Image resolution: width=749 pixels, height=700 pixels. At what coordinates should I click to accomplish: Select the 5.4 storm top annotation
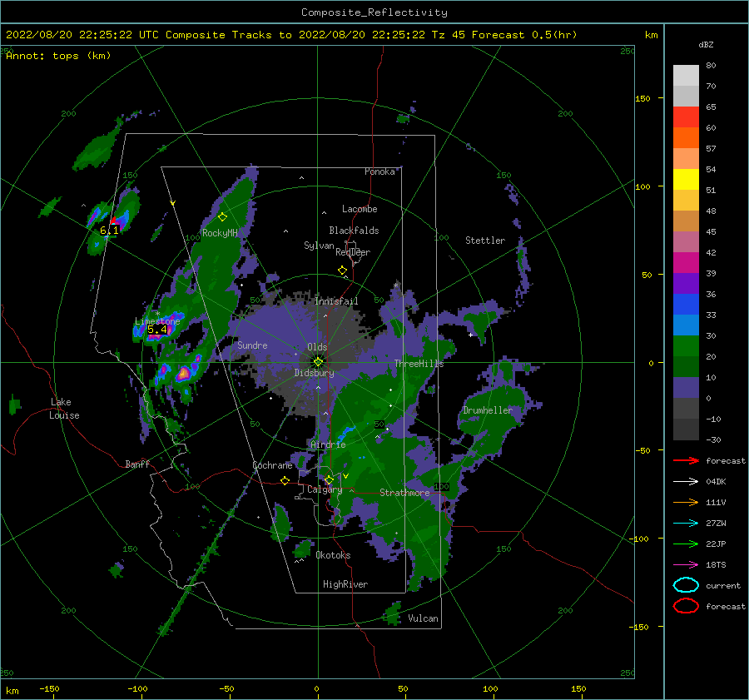157,330
